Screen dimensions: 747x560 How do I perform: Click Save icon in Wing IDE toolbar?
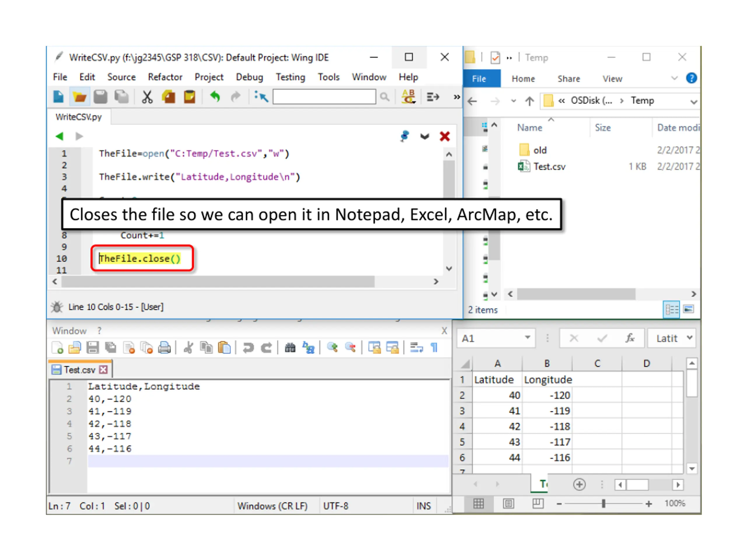point(100,97)
